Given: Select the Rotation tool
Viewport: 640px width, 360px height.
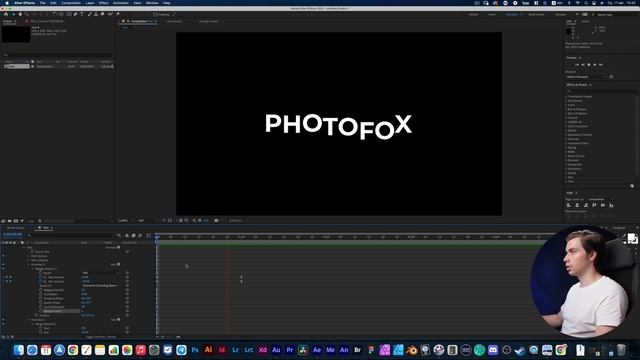Looking at the screenshot, I should (x=55, y=14).
